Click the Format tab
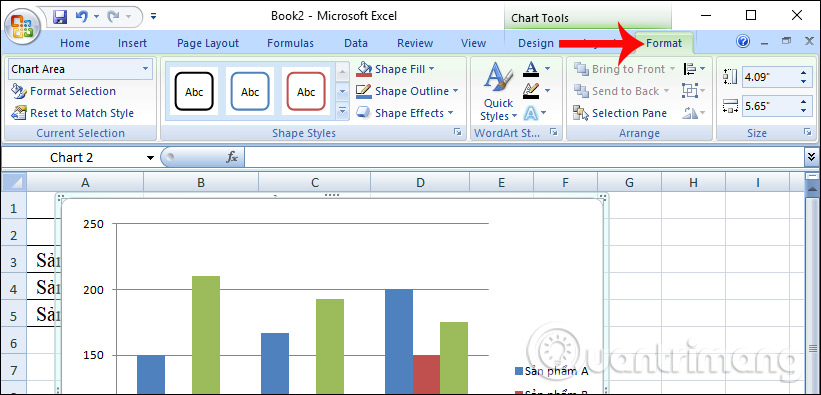821x395 pixels. coord(664,43)
